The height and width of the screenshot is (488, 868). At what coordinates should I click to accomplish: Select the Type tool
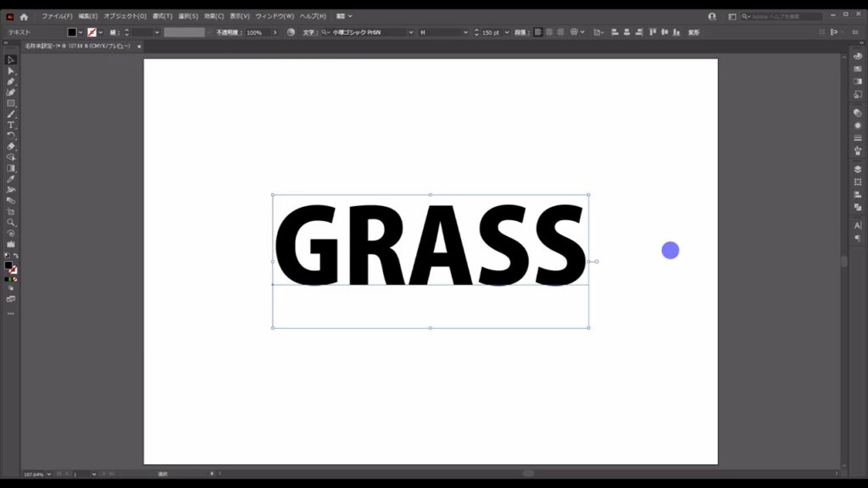11,125
